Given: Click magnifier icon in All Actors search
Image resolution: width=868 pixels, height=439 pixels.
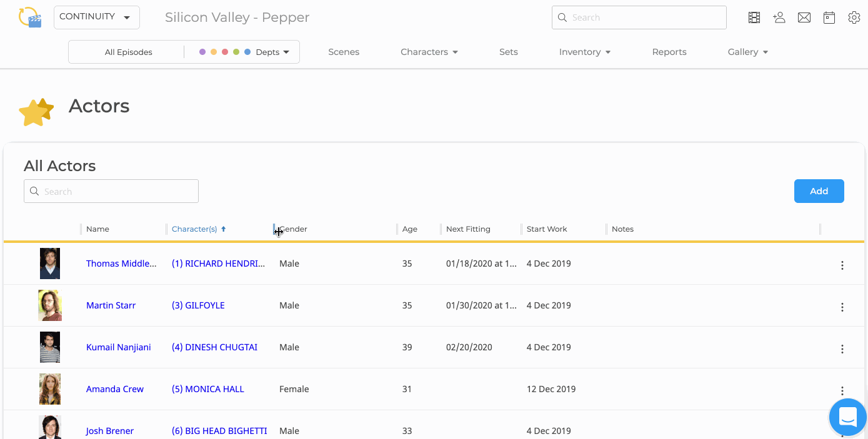Looking at the screenshot, I should click(x=34, y=192).
